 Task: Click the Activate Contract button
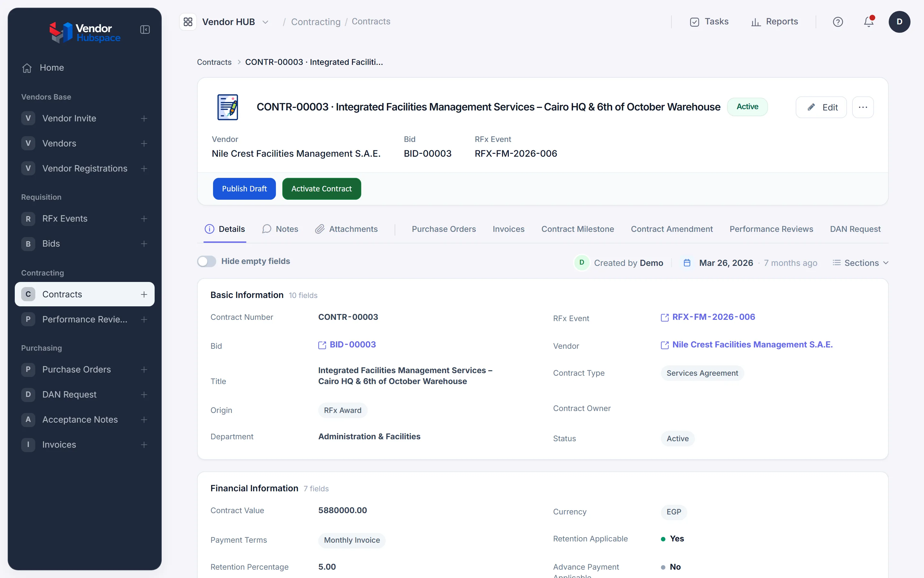click(321, 189)
